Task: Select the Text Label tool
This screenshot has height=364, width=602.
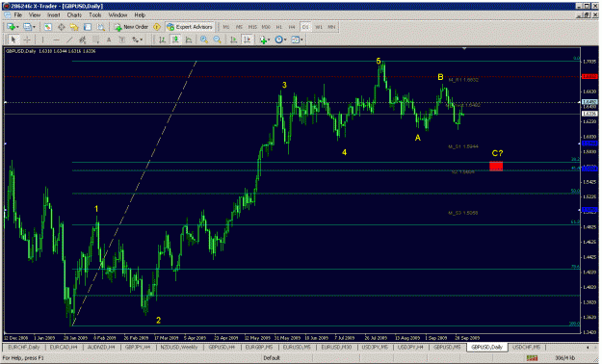Action: (122, 39)
